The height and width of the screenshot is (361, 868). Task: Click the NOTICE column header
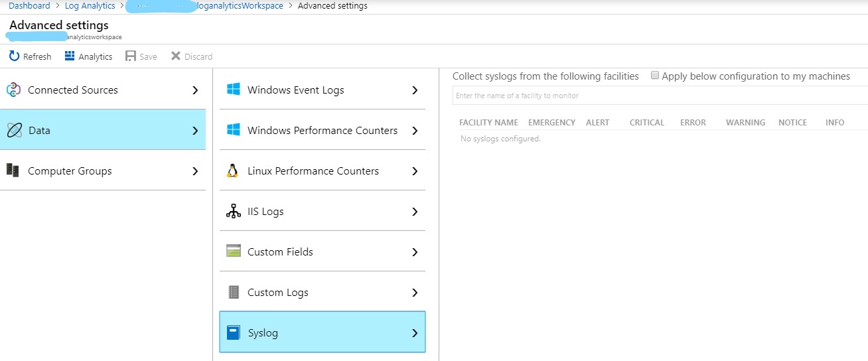click(792, 122)
